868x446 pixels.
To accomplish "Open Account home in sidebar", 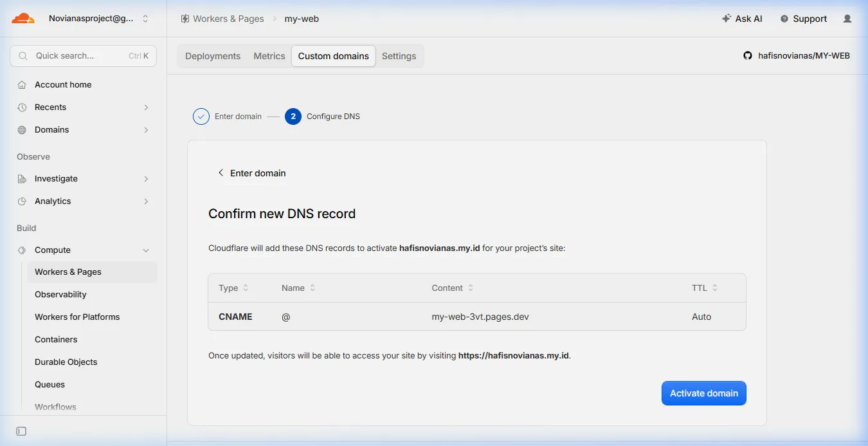I will pyautogui.click(x=63, y=84).
